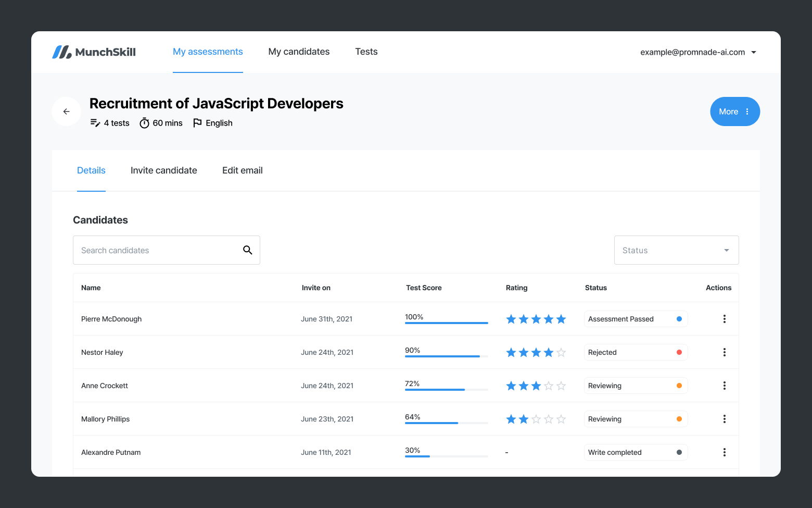
Task: Click invite date June 23th, 2021
Action: pyautogui.click(x=327, y=419)
